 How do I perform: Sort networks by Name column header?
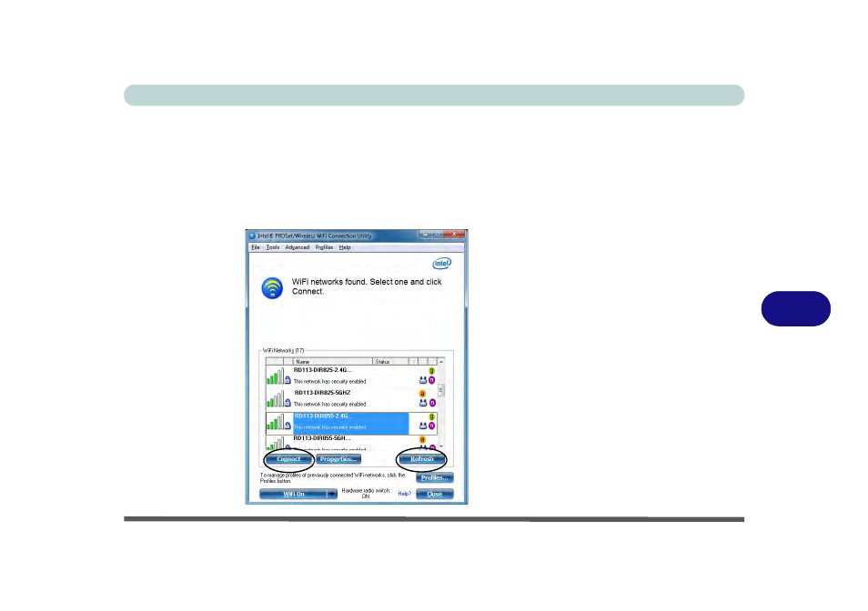[333, 362]
